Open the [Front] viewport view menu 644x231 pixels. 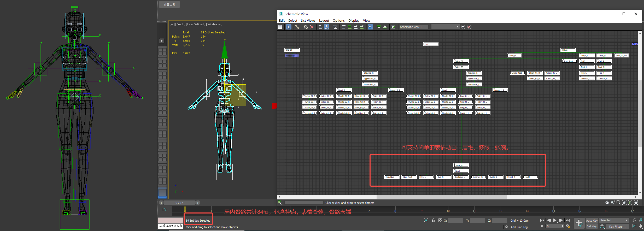(180, 24)
